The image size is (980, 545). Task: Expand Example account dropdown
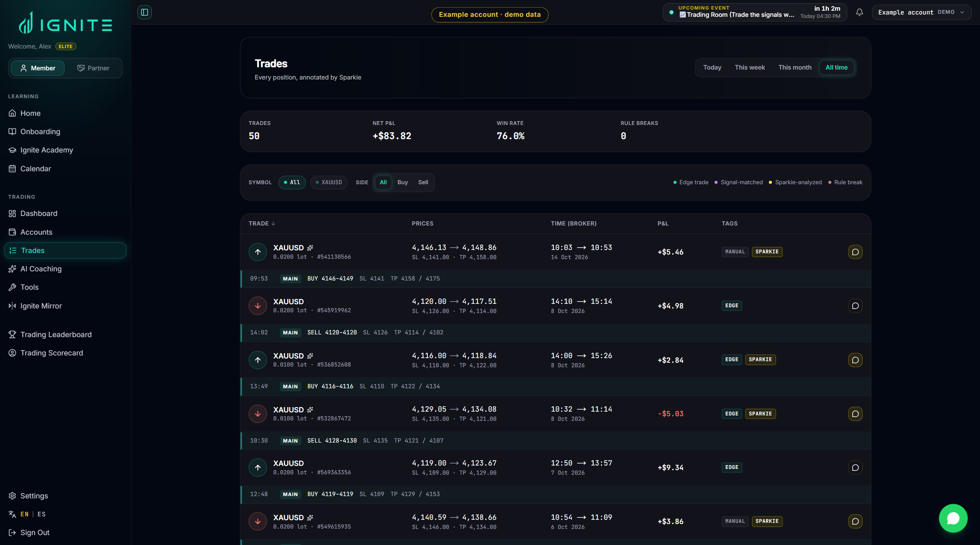921,12
